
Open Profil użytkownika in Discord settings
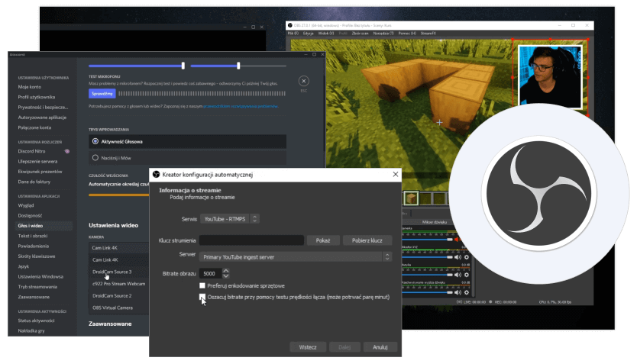[37, 97]
